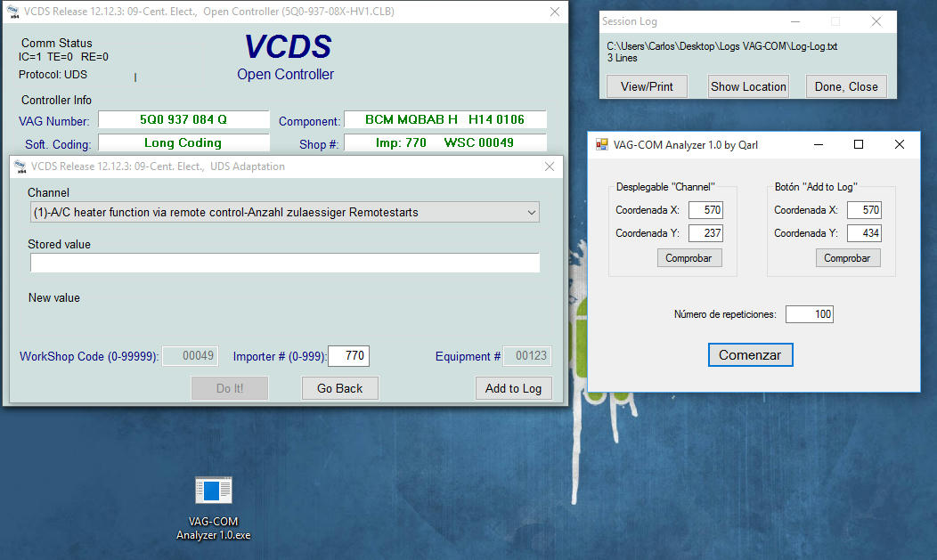The height and width of the screenshot is (560, 937).
Task: Click Show Location in Session Log
Action: 748,86
